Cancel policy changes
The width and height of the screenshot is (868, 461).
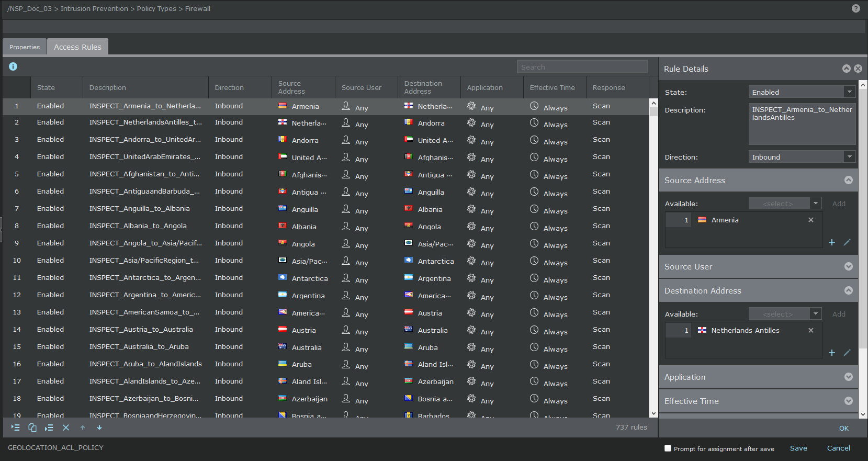pos(838,448)
